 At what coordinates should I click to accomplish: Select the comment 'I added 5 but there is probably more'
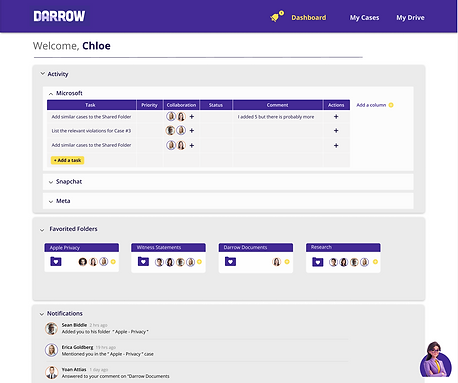276,117
